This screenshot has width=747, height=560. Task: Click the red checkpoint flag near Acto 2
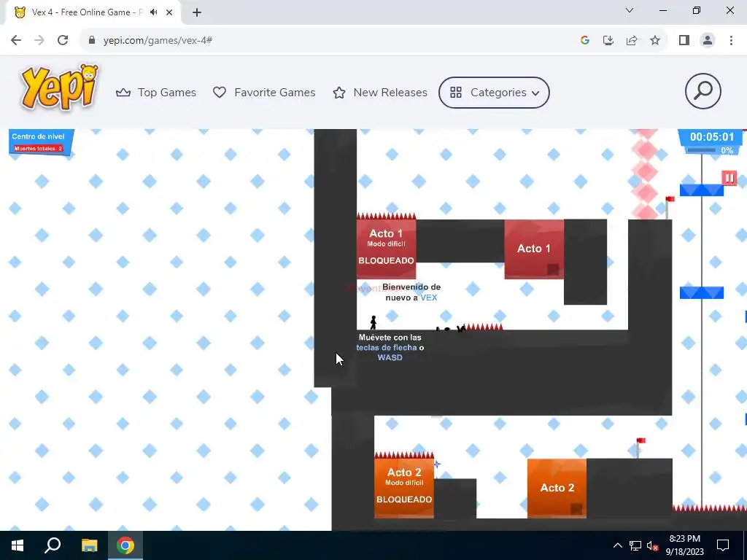(x=640, y=448)
